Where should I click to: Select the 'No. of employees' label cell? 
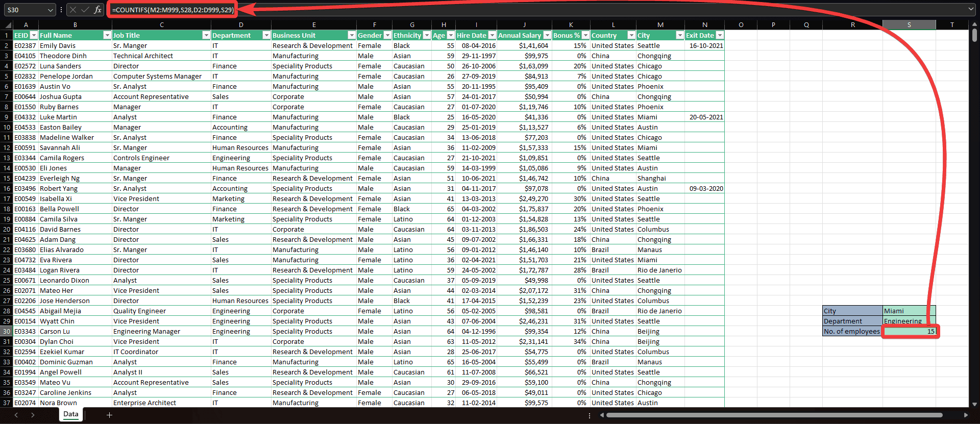click(852, 331)
